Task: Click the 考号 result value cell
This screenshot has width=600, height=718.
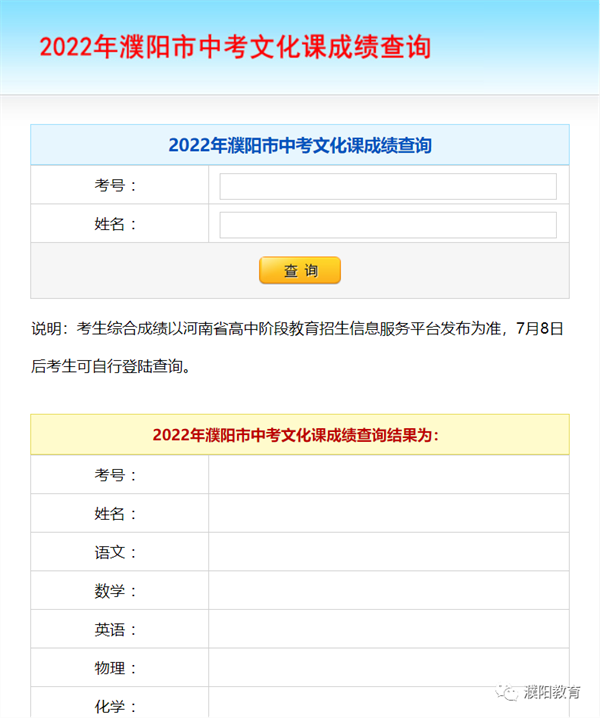Action: pos(389,474)
